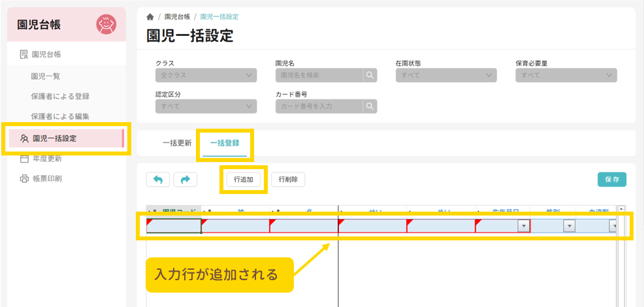Expand the クラス dropdown
Viewport: 644px width, 307px height.
pos(206,75)
